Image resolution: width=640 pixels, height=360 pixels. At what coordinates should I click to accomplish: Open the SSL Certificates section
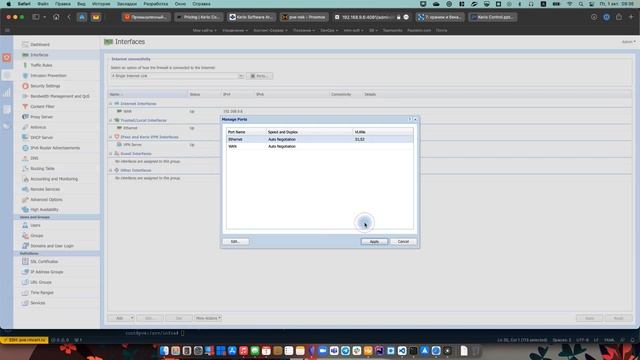(x=44, y=262)
